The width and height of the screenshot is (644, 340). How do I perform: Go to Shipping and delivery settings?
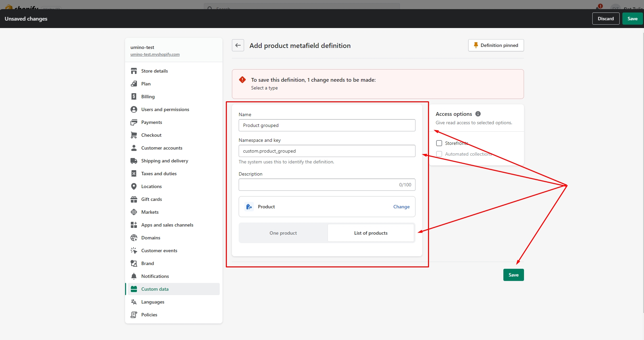coord(165,161)
